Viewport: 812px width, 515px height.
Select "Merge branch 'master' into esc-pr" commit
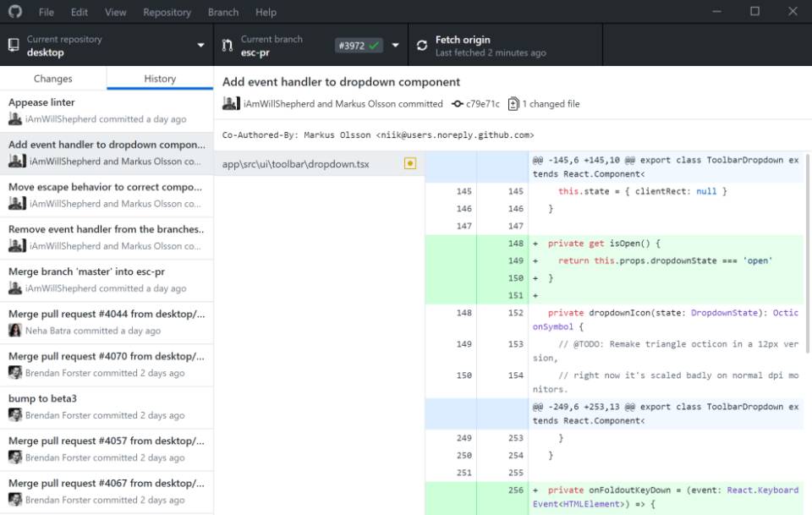tap(107, 281)
